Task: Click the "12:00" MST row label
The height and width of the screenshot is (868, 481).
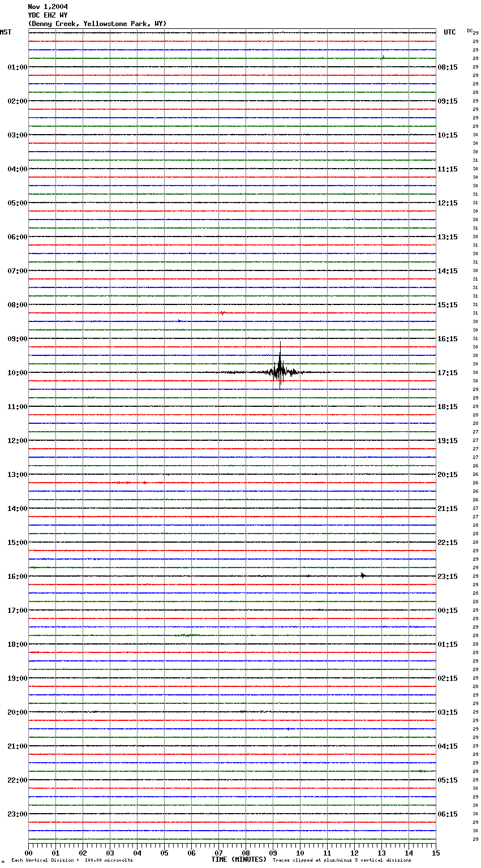Action: click(x=18, y=441)
